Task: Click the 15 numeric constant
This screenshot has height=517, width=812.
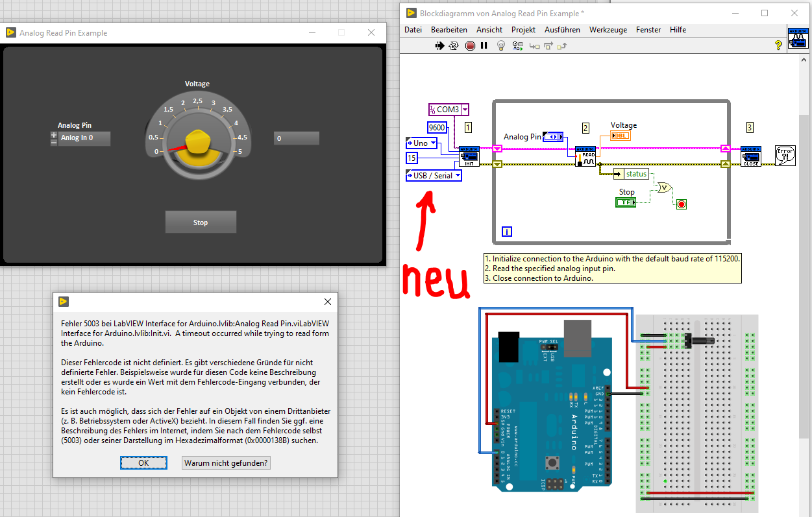Action: pyautogui.click(x=412, y=158)
